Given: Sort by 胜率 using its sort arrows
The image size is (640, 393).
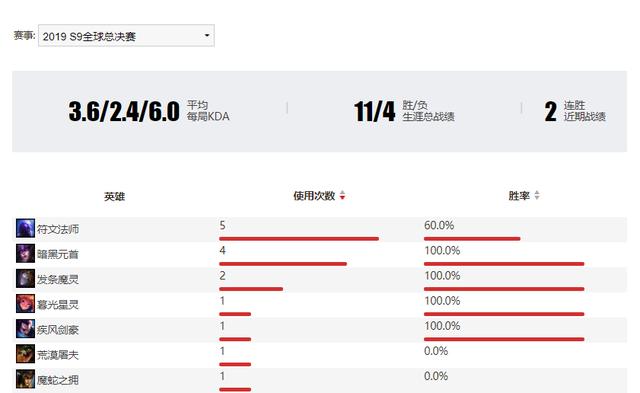Looking at the screenshot, I should tap(537, 195).
